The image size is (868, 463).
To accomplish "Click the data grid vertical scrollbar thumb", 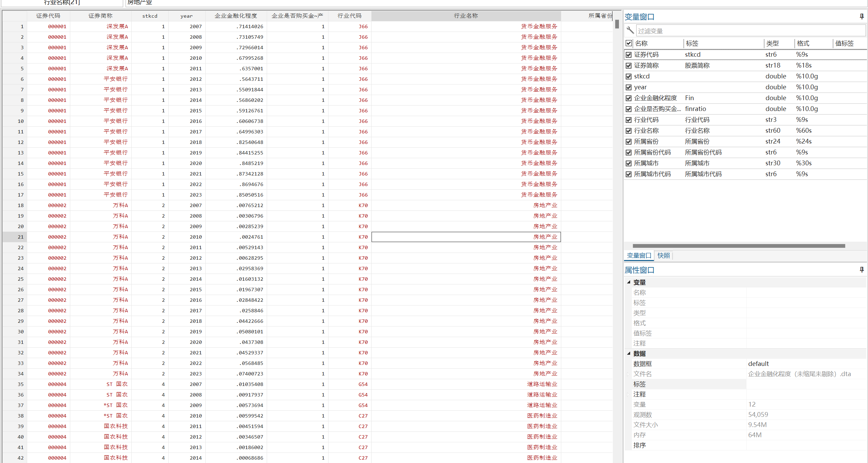I will 617,24.
